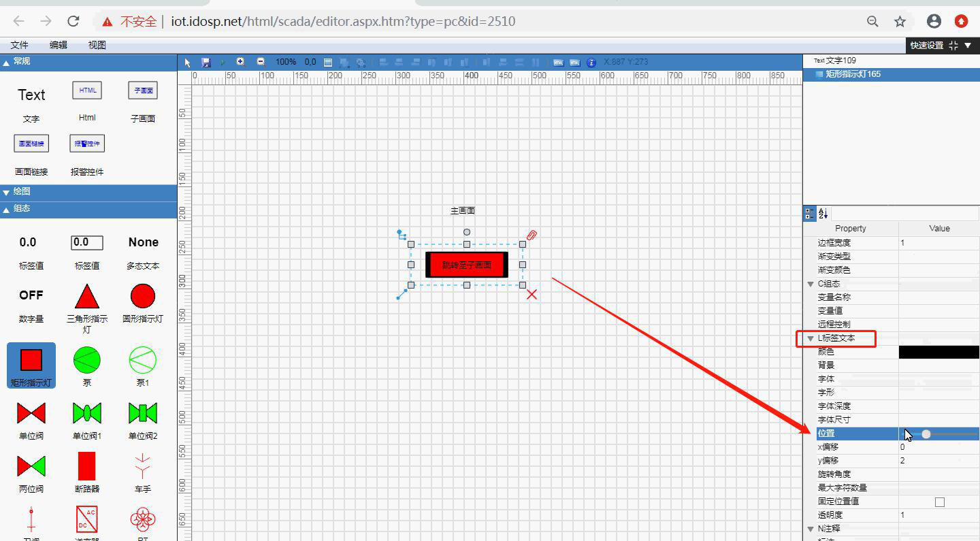This screenshot has height=541, width=980.
Task: Open the 文件 menu
Action: [x=20, y=45]
